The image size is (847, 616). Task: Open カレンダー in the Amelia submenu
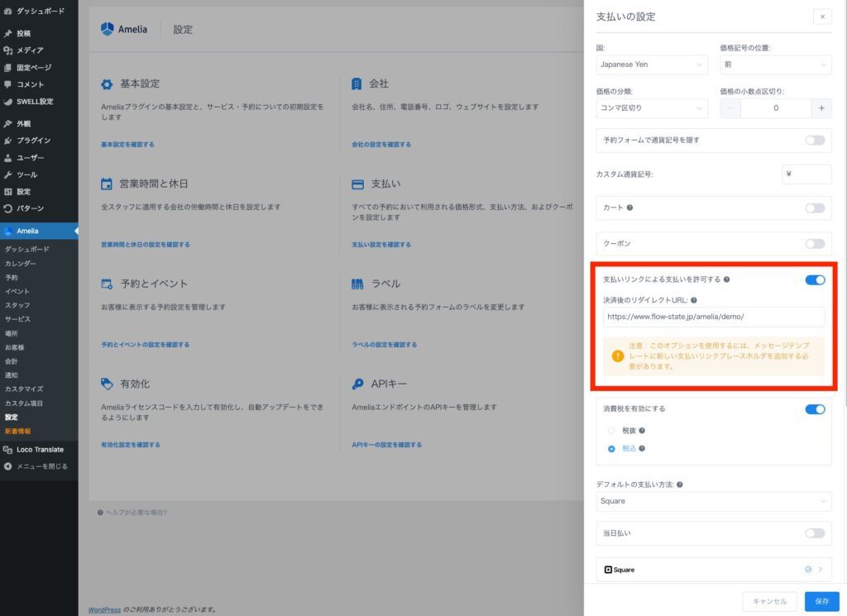tap(21, 263)
